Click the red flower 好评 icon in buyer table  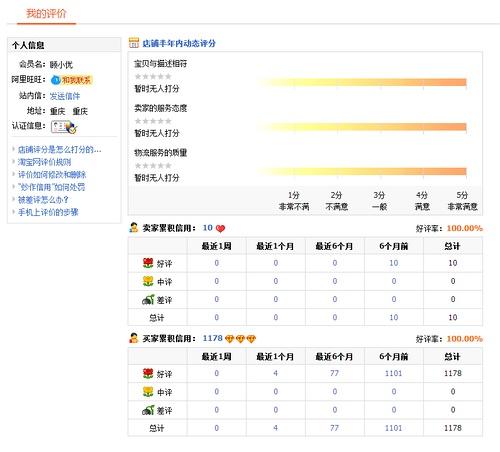[x=148, y=373]
